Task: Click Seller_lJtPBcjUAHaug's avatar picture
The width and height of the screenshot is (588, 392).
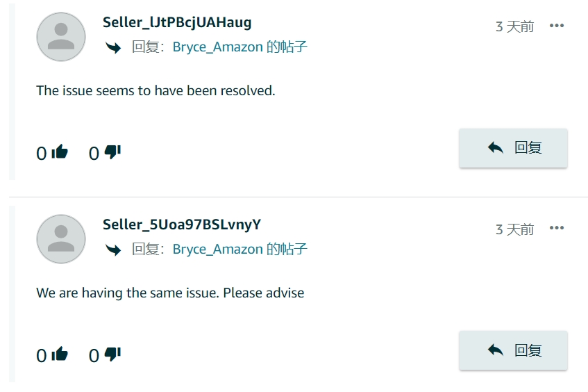Action: tap(61, 37)
